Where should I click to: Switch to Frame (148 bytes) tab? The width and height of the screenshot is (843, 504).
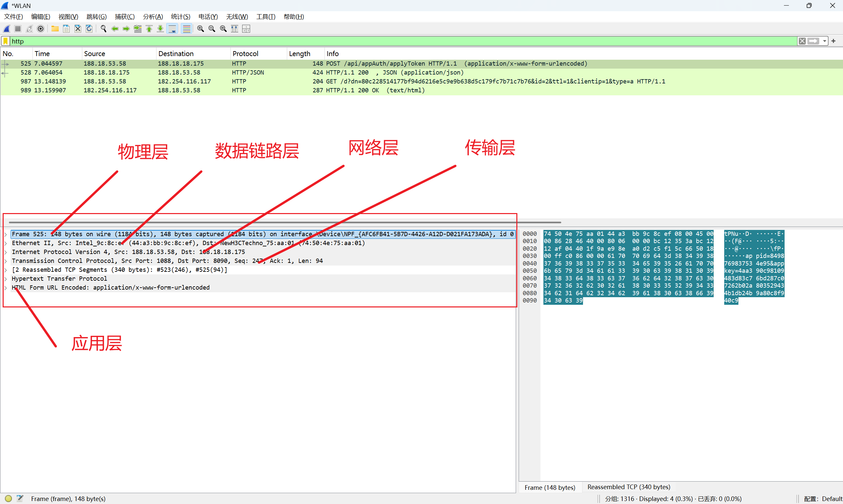point(550,488)
